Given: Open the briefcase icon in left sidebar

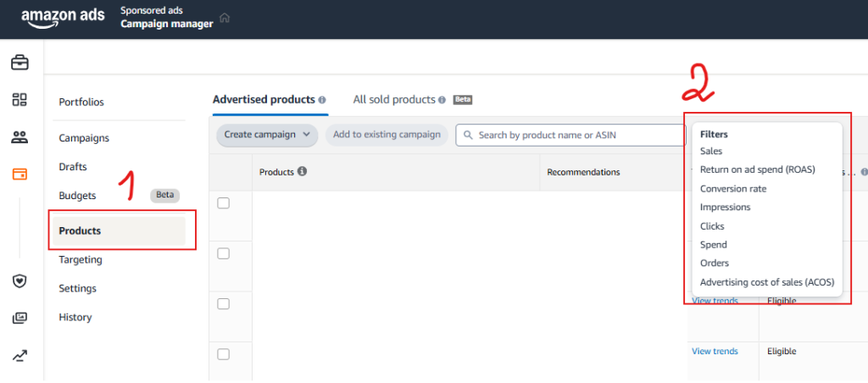Looking at the screenshot, I should (19, 63).
